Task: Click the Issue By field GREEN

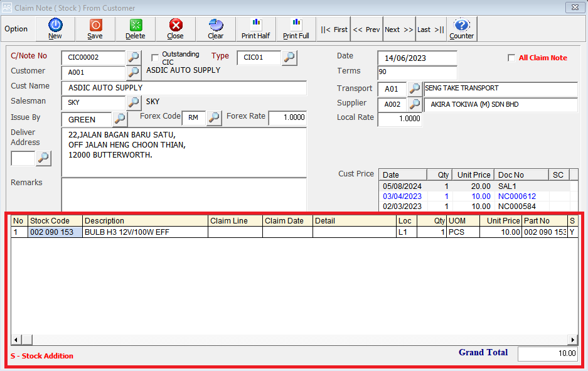Action: click(87, 119)
